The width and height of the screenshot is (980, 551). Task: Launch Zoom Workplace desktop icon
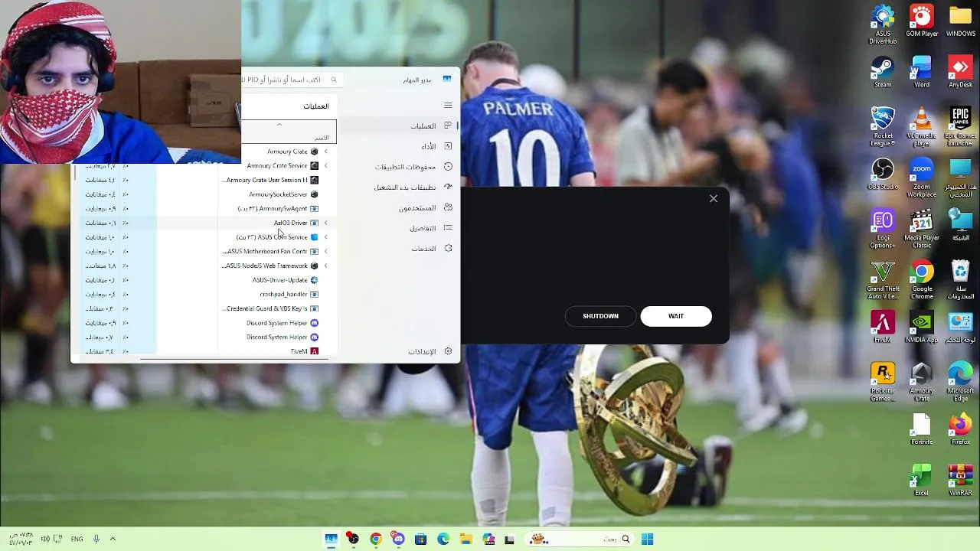[922, 178]
